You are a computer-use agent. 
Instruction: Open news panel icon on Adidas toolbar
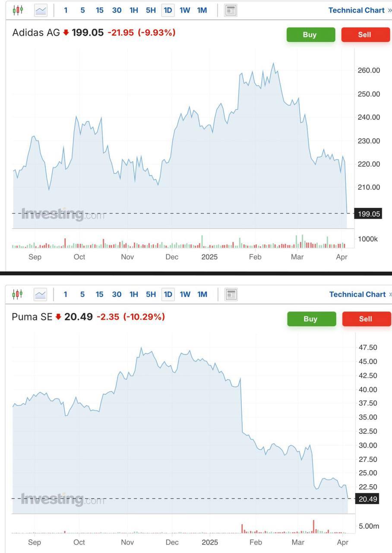(231, 10)
